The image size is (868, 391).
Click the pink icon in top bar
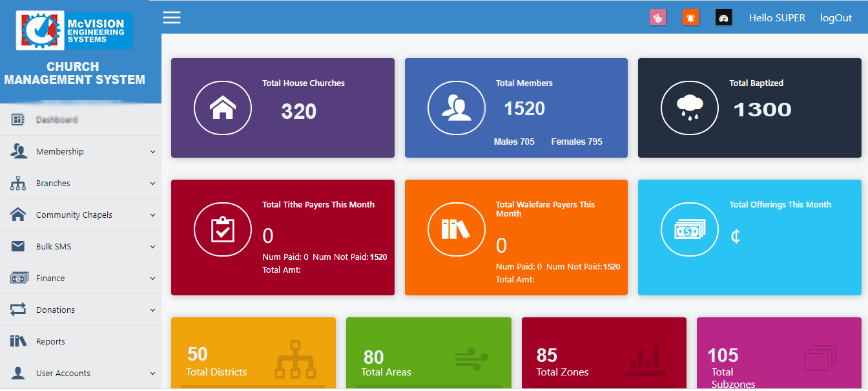click(657, 18)
